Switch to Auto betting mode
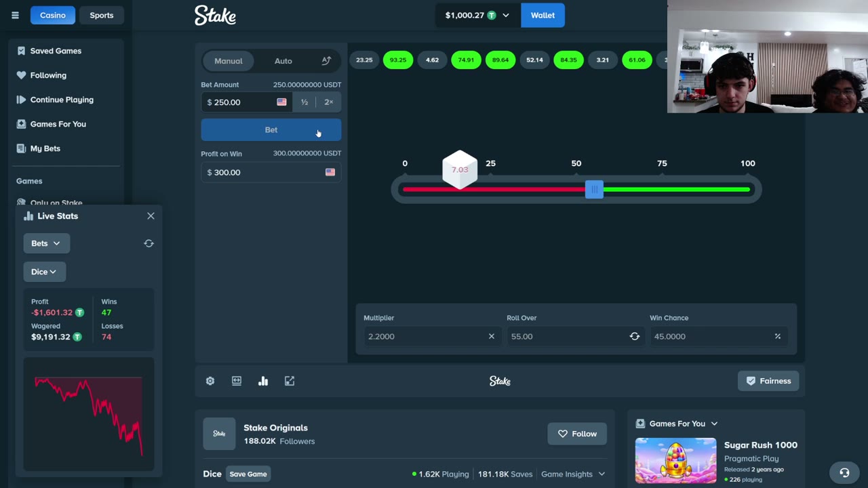This screenshot has width=868, height=488. [283, 61]
